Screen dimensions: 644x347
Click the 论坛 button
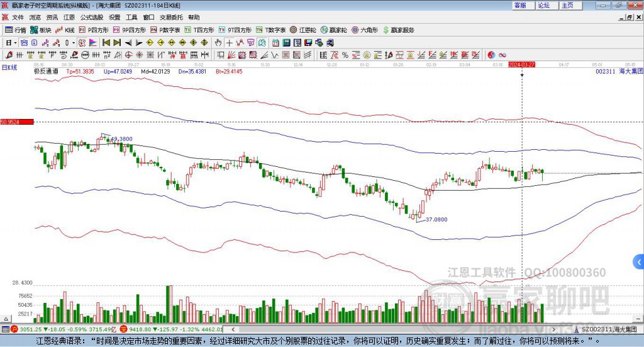(x=547, y=5)
